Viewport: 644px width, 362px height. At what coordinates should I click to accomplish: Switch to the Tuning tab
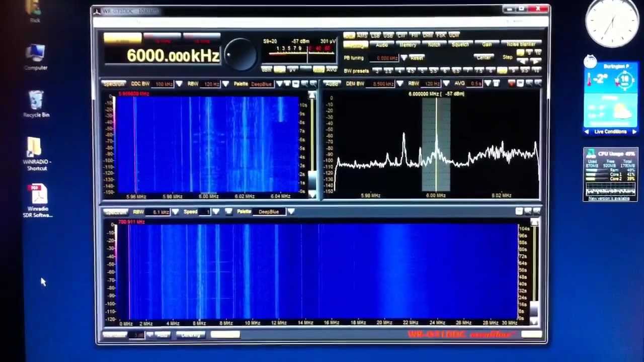[356, 45]
